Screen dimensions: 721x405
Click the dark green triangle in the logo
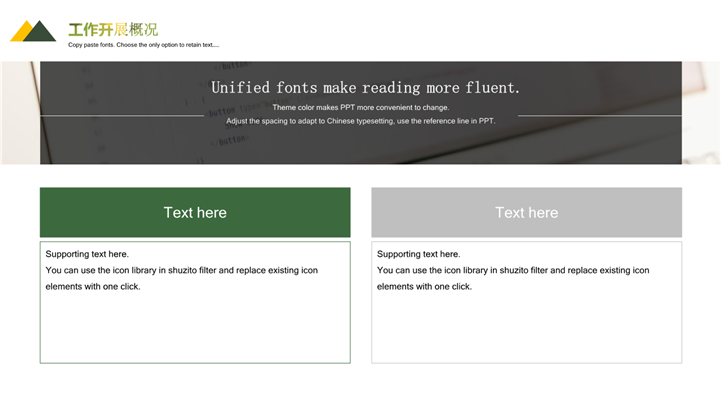pyautogui.click(x=40, y=33)
